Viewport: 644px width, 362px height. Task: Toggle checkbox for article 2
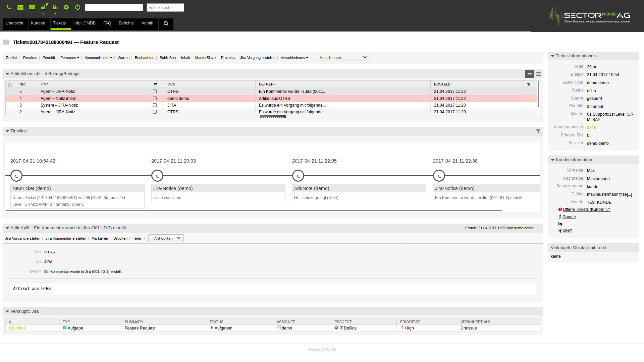(155, 112)
